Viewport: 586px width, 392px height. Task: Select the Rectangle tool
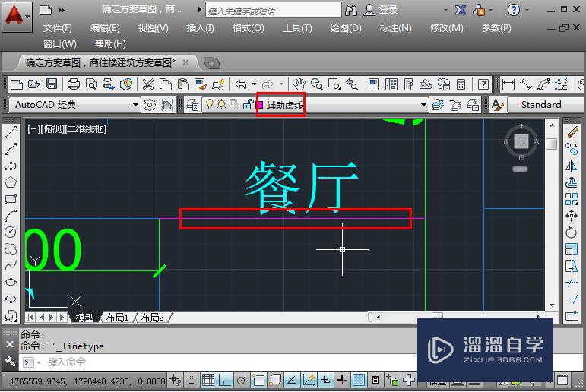point(11,199)
